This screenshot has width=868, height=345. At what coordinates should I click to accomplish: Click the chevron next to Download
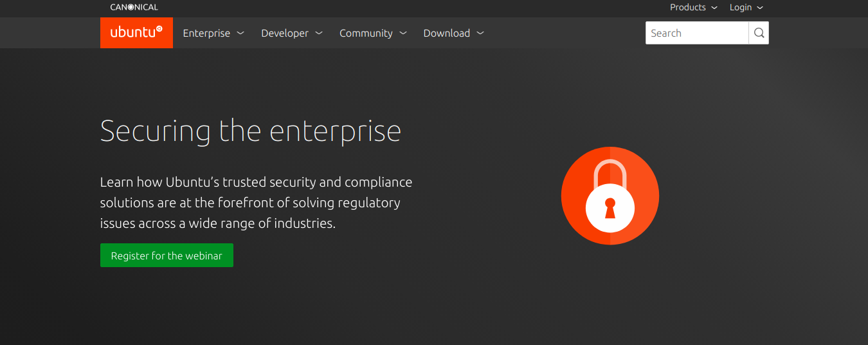coord(480,33)
